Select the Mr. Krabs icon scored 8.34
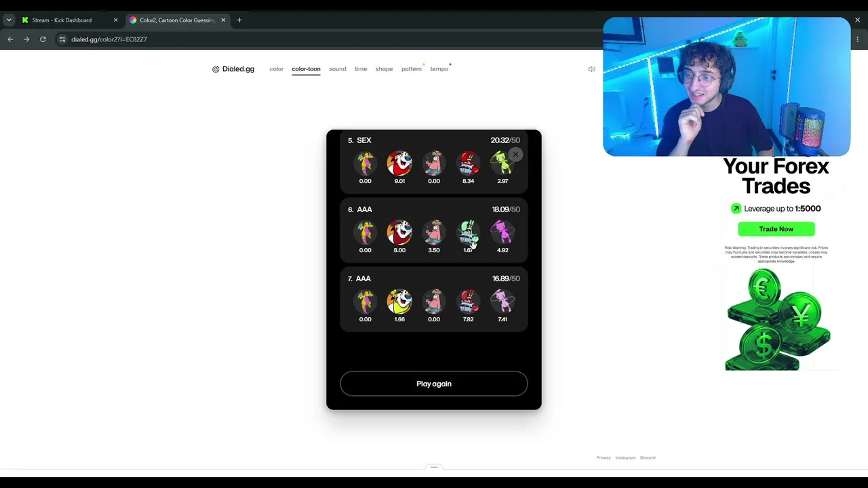868x488 pixels. pos(468,163)
